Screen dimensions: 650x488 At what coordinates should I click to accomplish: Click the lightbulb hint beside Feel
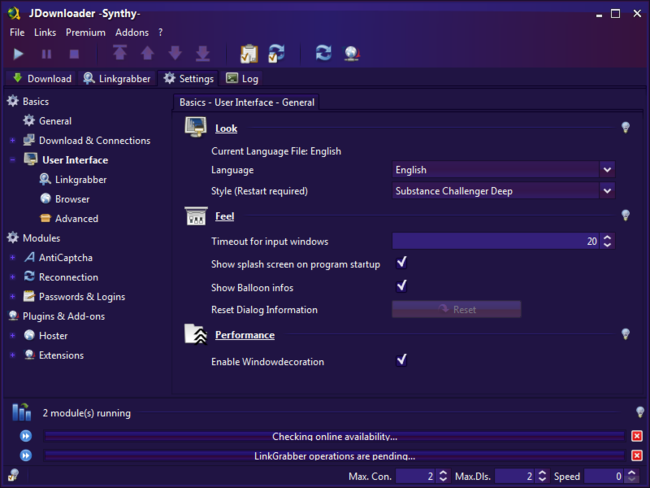point(626,215)
